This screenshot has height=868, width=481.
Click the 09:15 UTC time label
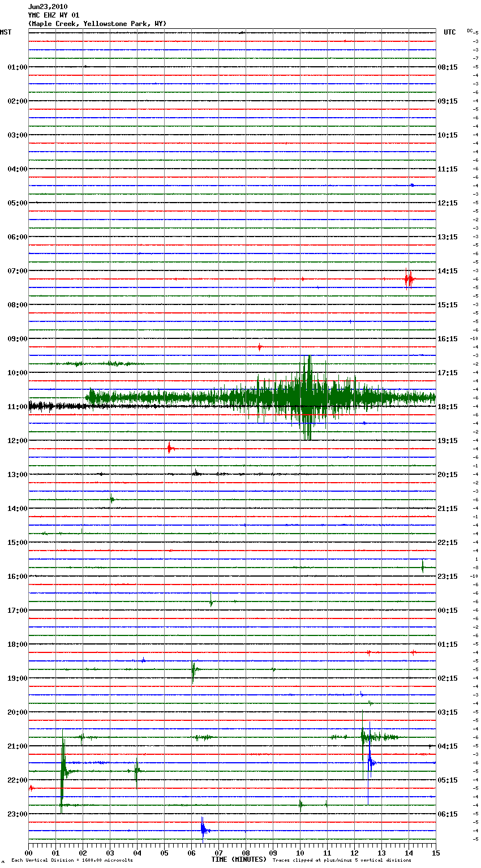(x=448, y=101)
